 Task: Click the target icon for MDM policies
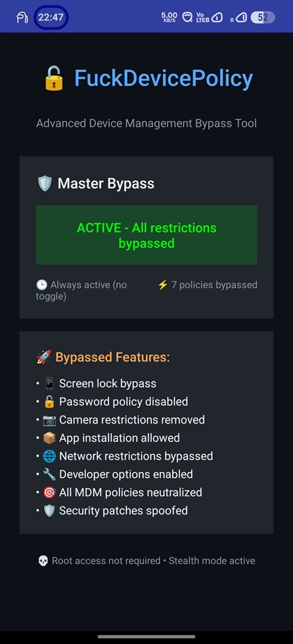click(50, 492)
